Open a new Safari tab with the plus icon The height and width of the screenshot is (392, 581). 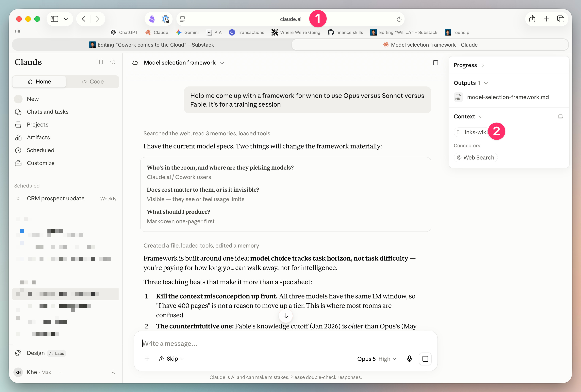(x=546, y=19)
